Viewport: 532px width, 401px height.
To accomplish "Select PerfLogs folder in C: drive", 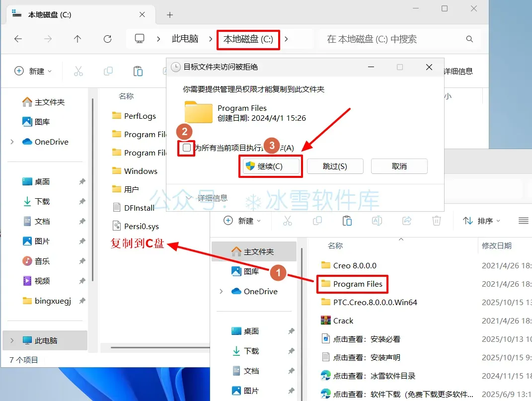I will point(134,116).
